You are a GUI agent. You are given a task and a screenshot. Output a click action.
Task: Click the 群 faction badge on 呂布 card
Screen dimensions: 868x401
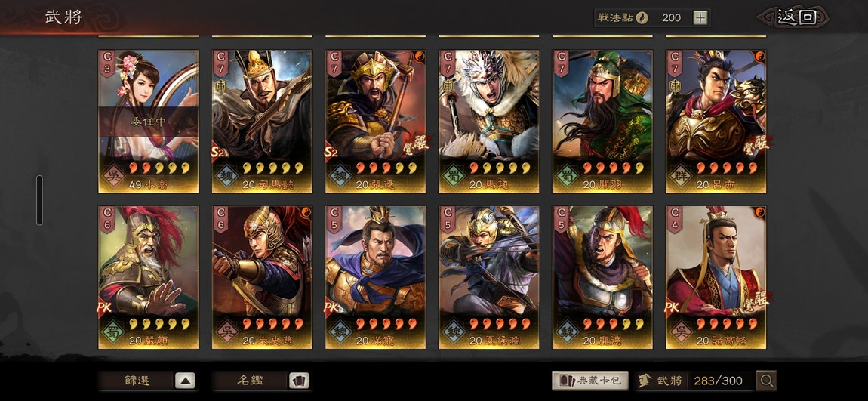point(682,177)
